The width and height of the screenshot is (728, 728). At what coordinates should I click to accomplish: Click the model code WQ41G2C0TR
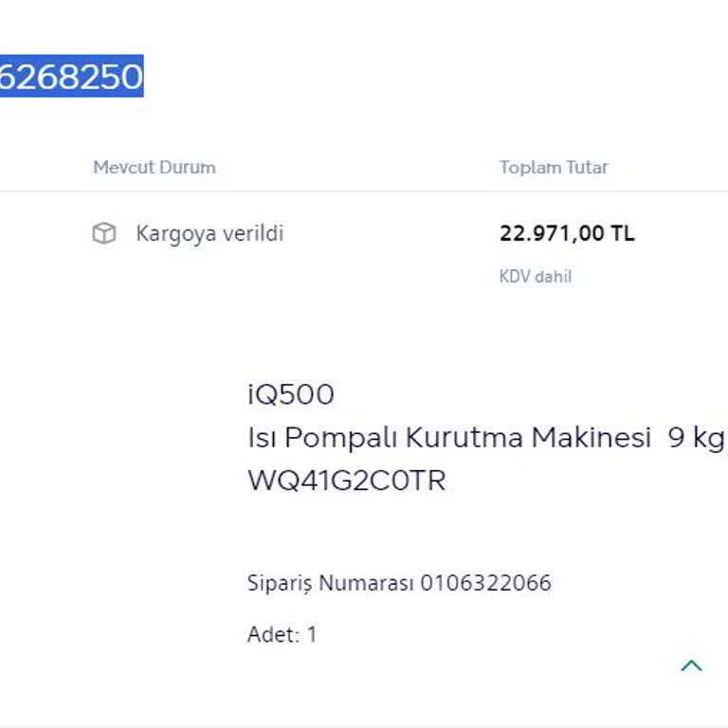[x=347, y=480]
